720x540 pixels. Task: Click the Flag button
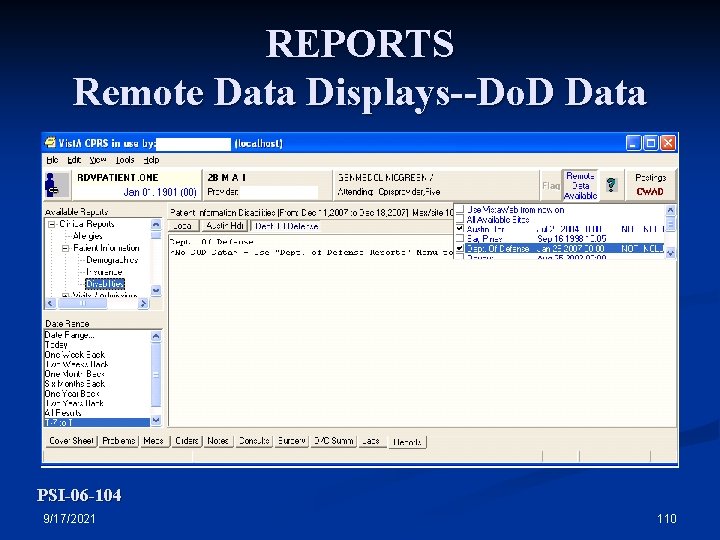551,186
